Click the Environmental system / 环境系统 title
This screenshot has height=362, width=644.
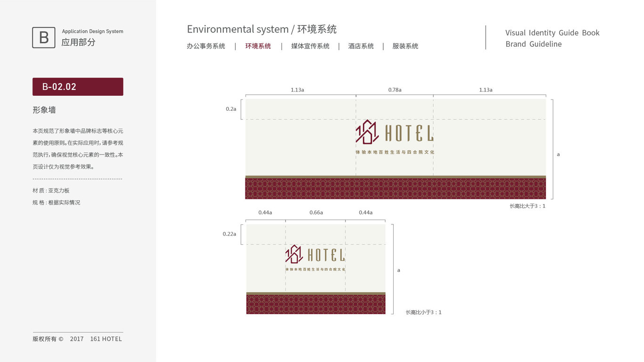tap(262, 29)
